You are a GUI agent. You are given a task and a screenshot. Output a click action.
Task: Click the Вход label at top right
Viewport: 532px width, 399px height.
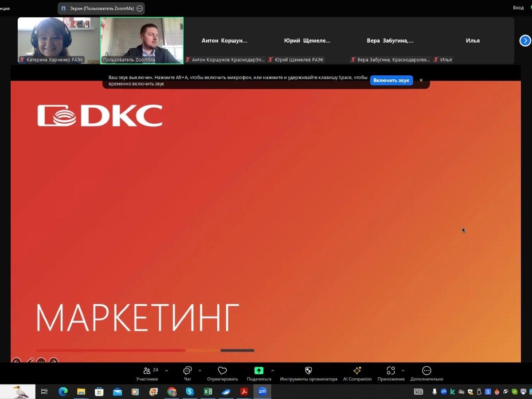click(518, 8)
